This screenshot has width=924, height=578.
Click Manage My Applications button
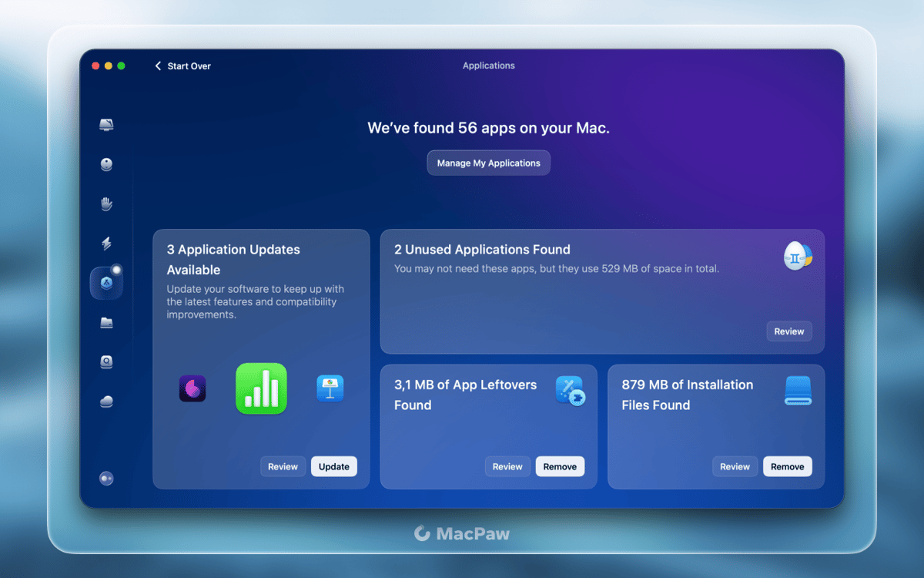[x=489, y=163]
